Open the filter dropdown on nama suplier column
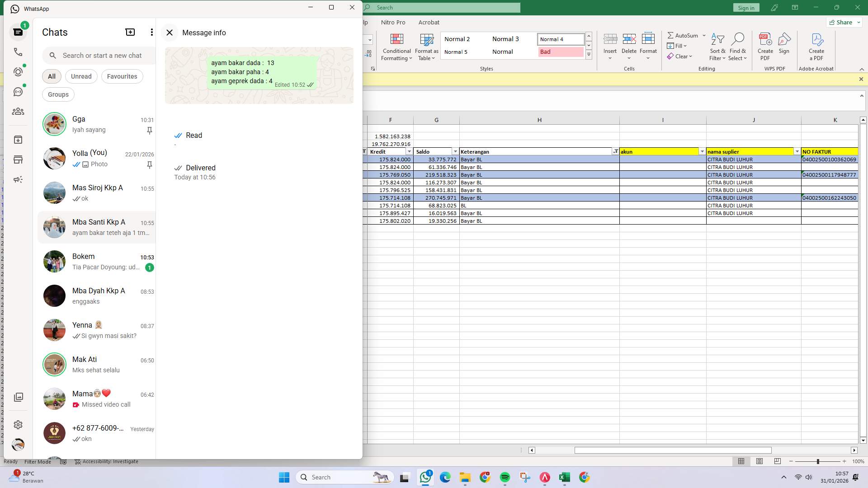The image size is (868, 488). click(797, 151)
